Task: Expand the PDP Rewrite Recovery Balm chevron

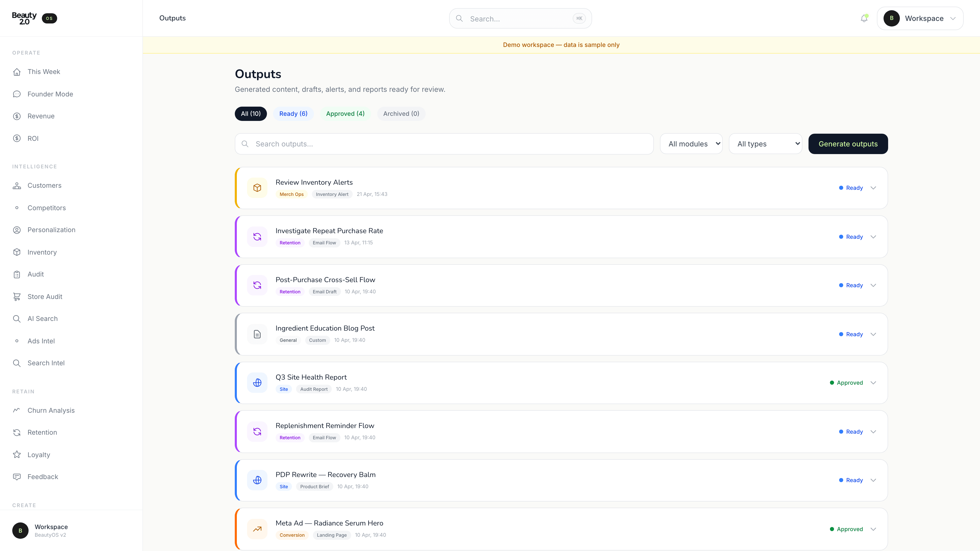Action: pyautogui.click(x=874, y=480)
